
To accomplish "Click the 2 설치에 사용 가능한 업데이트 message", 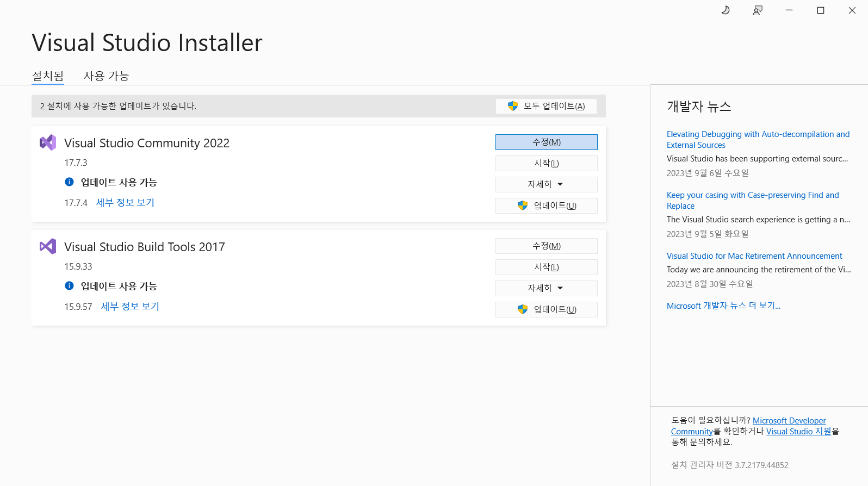I will (x=118, y=106).
